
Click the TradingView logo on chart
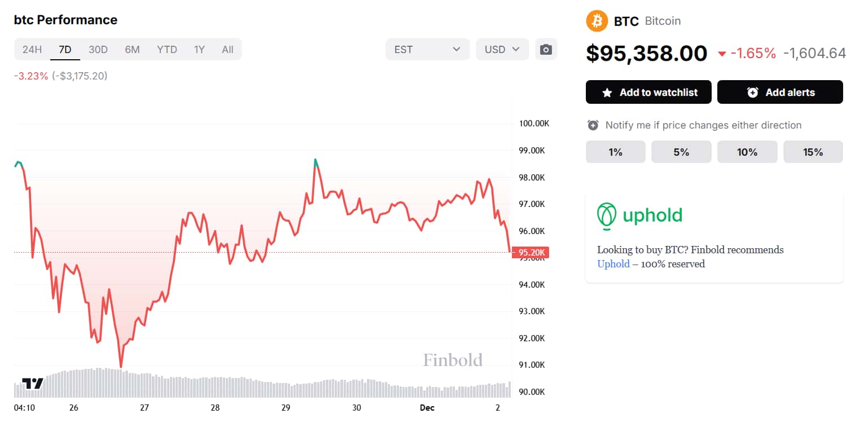pos(33,384)
